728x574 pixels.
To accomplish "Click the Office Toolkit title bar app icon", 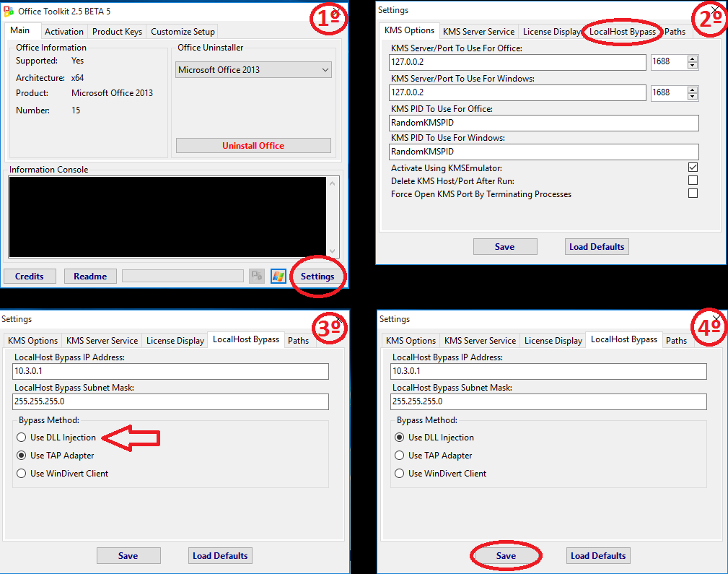I will coord(9,11).
